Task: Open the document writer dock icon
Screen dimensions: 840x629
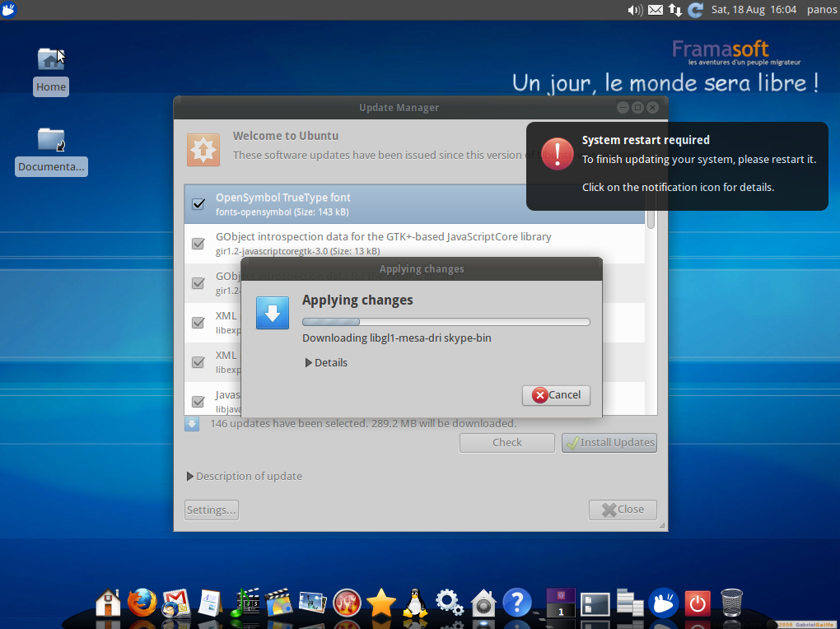Action: (x=210, y=603)
